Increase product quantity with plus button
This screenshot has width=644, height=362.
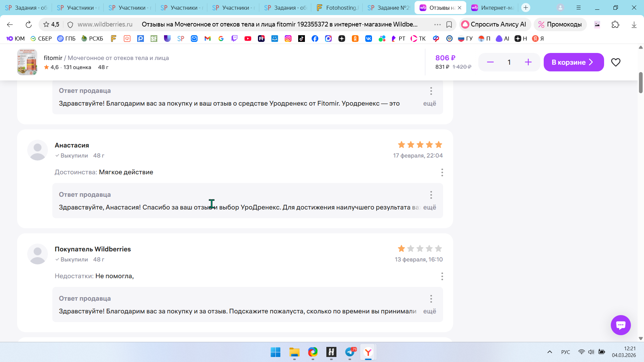tap(528, 62)
